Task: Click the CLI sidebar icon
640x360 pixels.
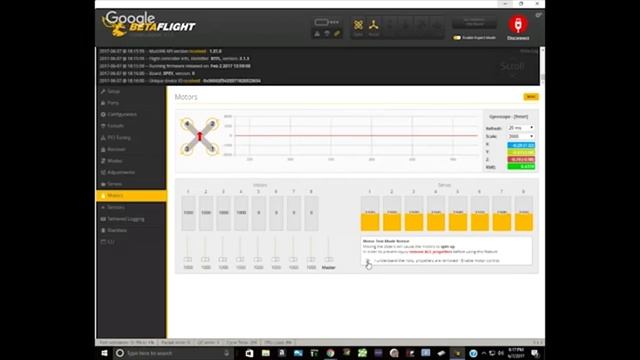Action: [103, 242]
